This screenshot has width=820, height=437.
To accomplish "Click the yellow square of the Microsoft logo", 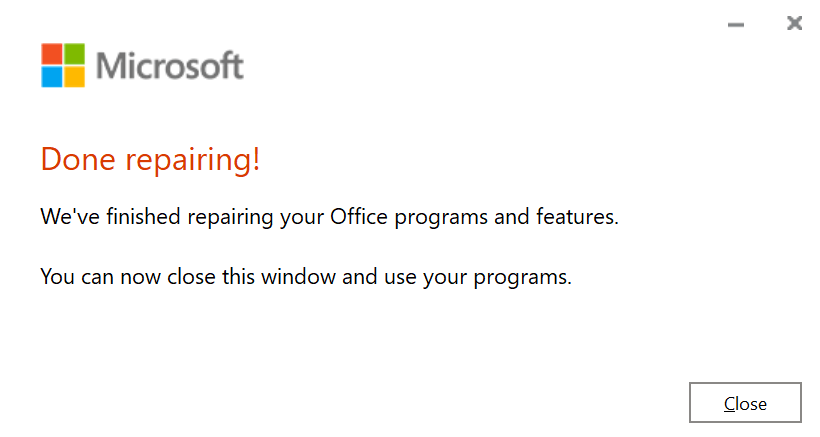I will [75, 77].
